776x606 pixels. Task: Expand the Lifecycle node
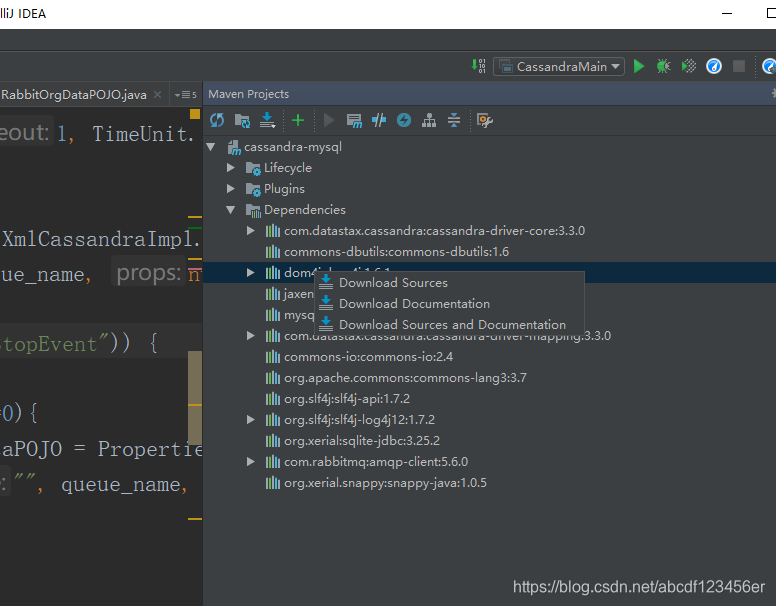pyautogui.click(x=231, y=168)
